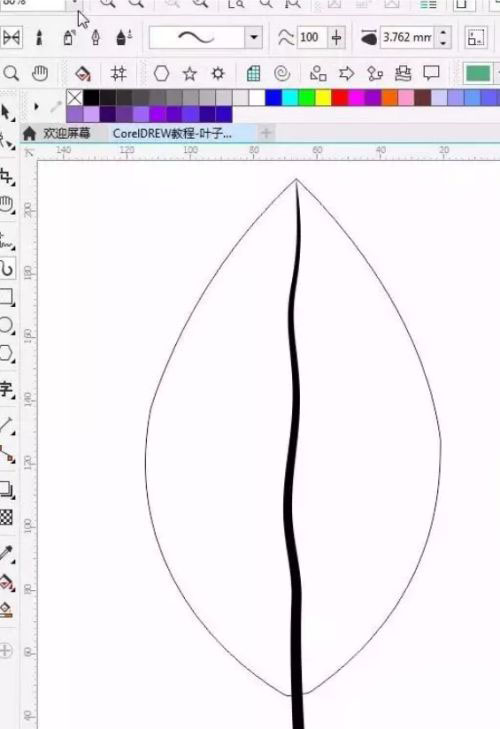
Task: Pick the cyan swatch in color palette
Action: pos(290,98)
